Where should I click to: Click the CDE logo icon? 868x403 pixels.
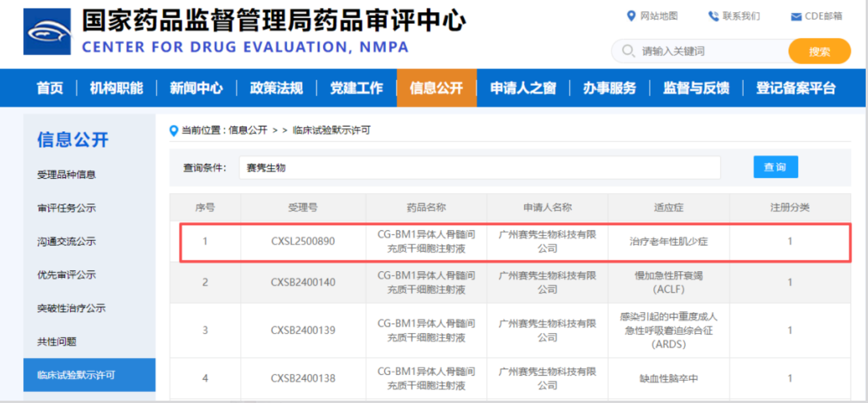pyautogui.click(x=47, y=32)
